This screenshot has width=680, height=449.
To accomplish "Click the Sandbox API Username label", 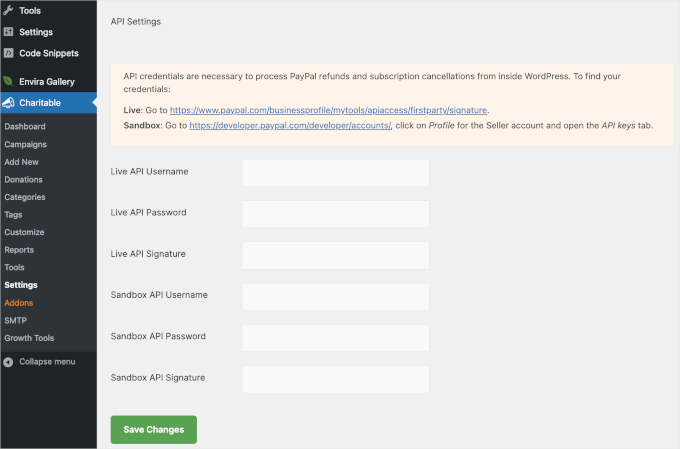I will (x=159, y=295).
